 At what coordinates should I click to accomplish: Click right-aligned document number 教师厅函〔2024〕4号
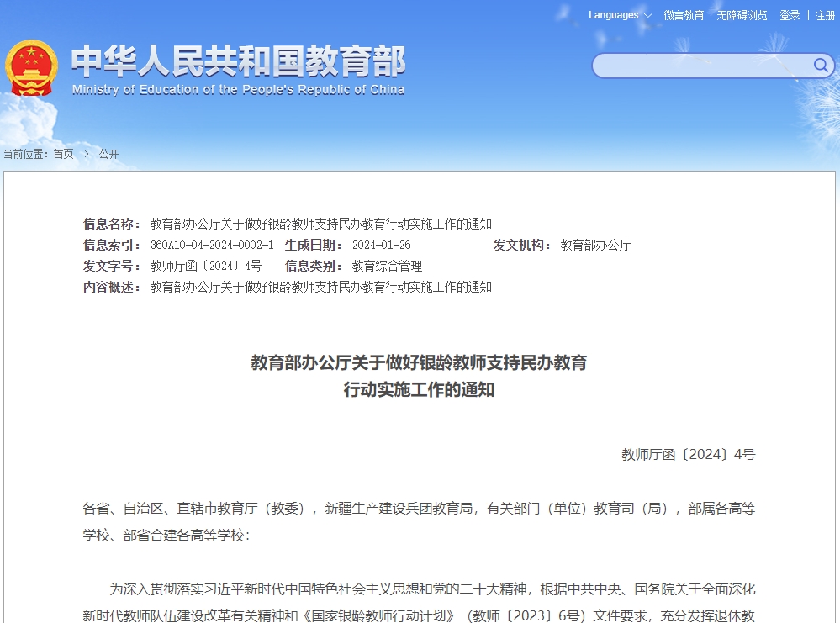point(689,454)
